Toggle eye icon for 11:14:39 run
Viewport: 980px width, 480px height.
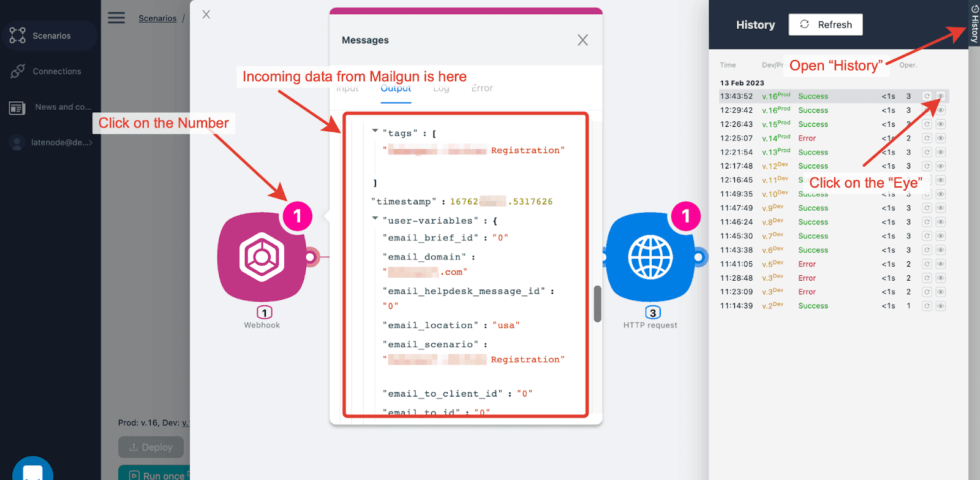pyautogui.click(x=941, y=306)
